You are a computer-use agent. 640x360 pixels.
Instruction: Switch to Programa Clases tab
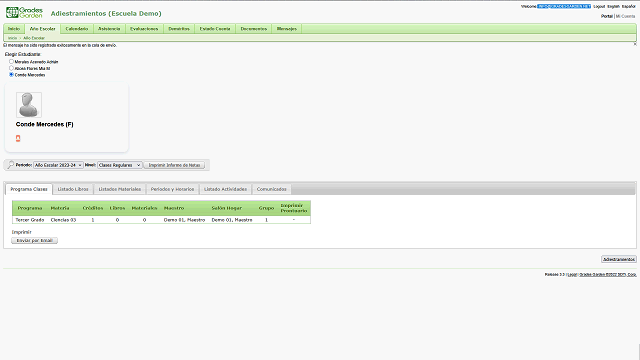[x=29, y=189]
